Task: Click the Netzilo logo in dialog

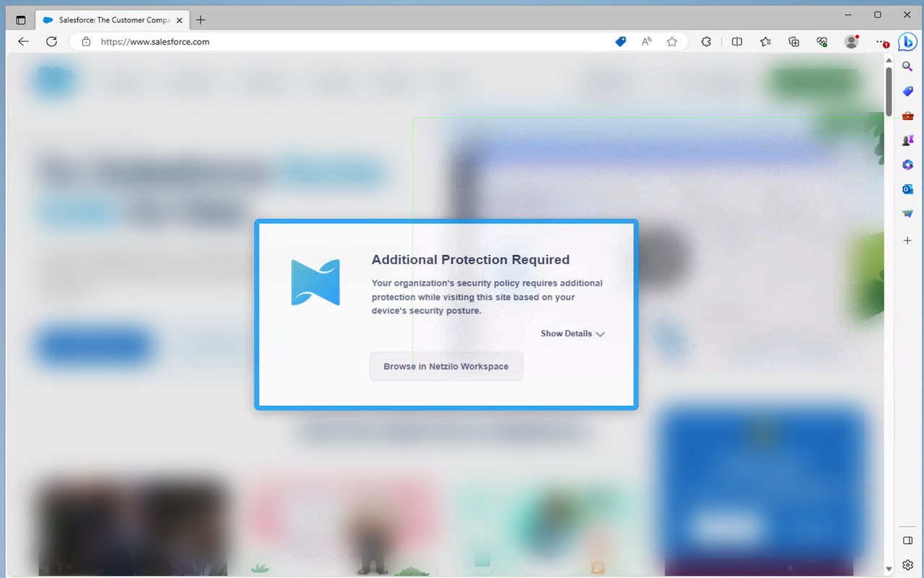Action: pos(315,282)
